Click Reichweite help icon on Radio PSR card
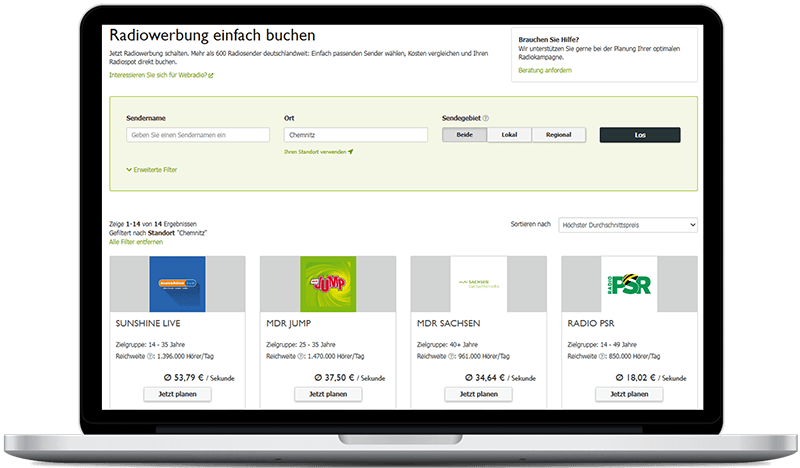This screenshot has height=468, width=800. 603,356
